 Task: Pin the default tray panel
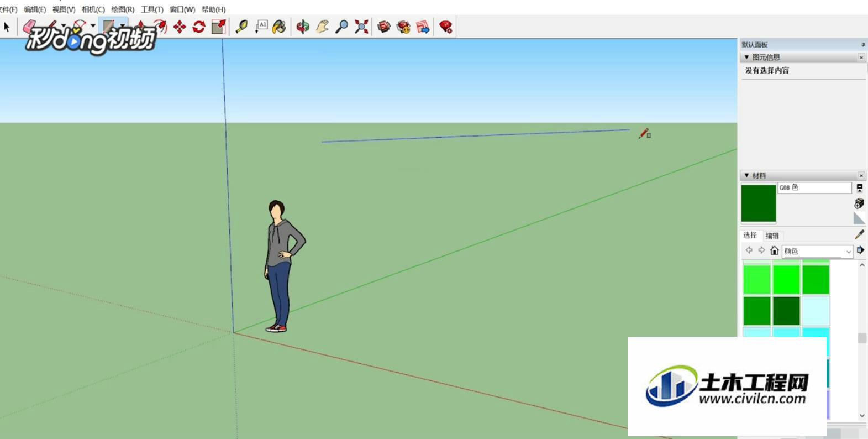pos(862,44)
